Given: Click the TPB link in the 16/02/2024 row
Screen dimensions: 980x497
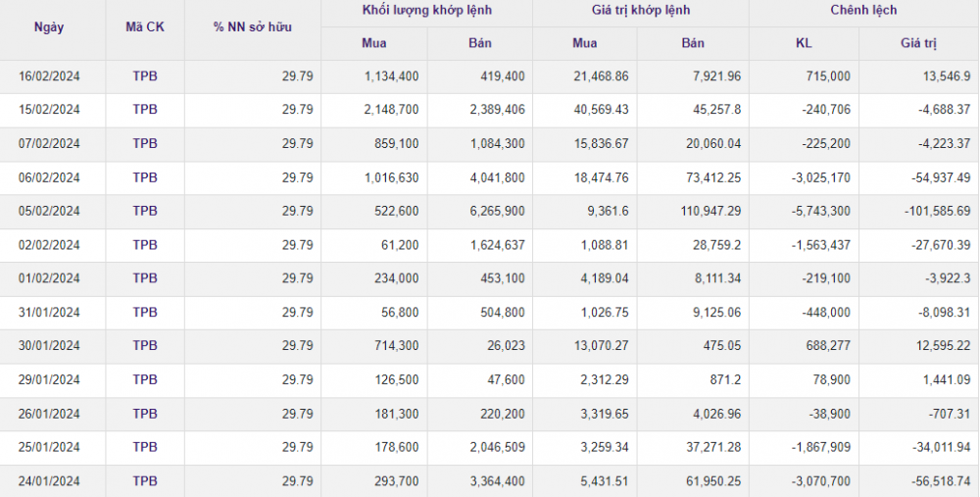Looking at the screenshot, I should point(145,76).
